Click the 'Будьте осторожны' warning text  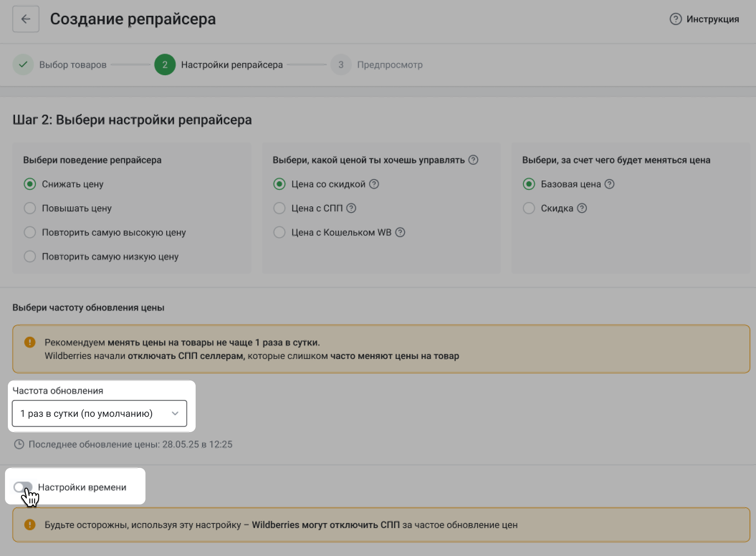(281, 525)
